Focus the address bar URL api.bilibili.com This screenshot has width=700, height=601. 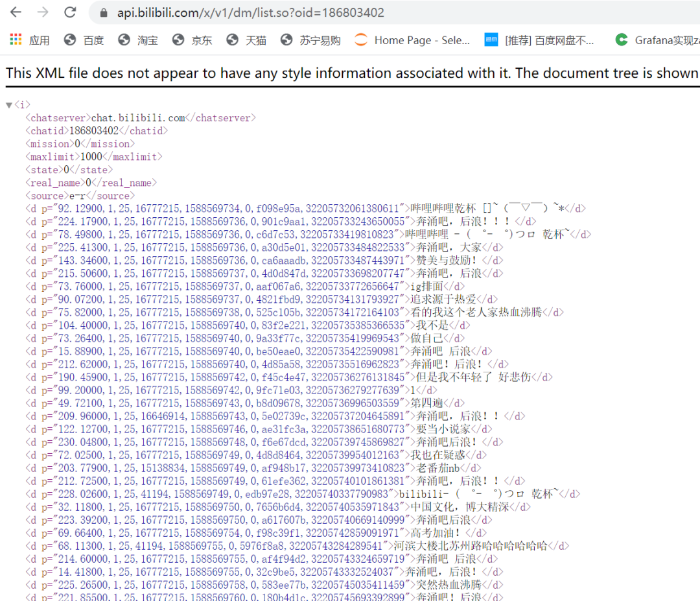(x=250, y=12)
